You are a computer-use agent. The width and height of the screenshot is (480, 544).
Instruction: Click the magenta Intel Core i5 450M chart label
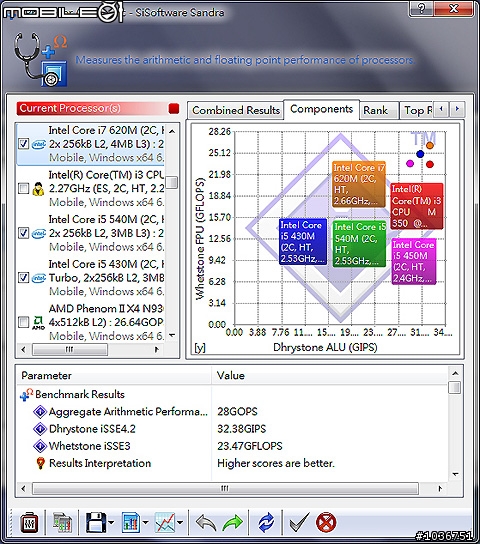pos(413,262)
